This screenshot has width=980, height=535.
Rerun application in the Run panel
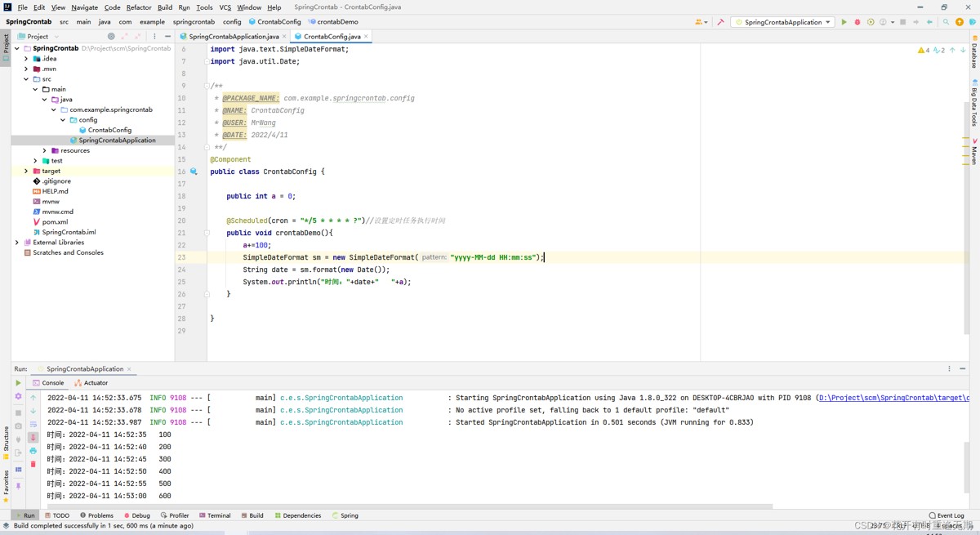click(x=18, y=382)
